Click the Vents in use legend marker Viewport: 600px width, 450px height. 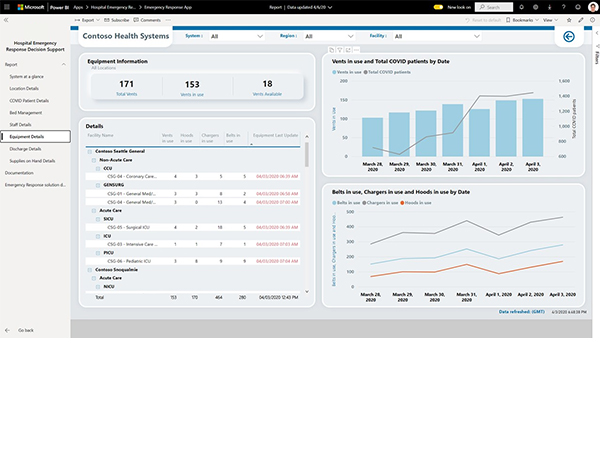(334, 72)
